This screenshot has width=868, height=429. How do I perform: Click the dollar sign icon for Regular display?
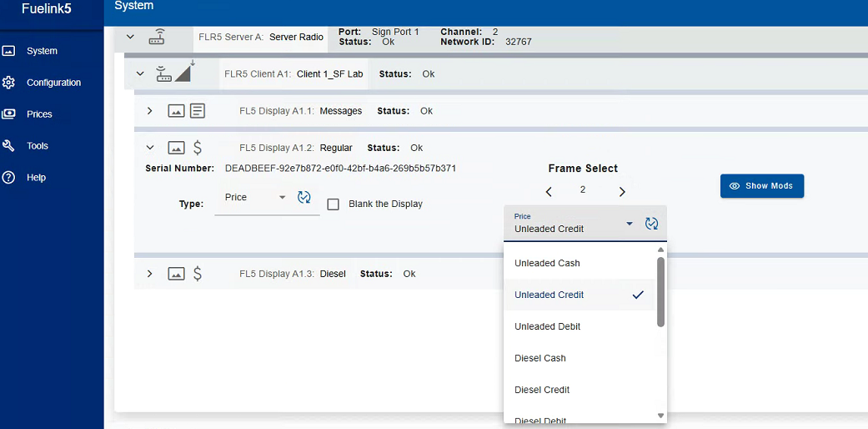click(x=198, y=148)
